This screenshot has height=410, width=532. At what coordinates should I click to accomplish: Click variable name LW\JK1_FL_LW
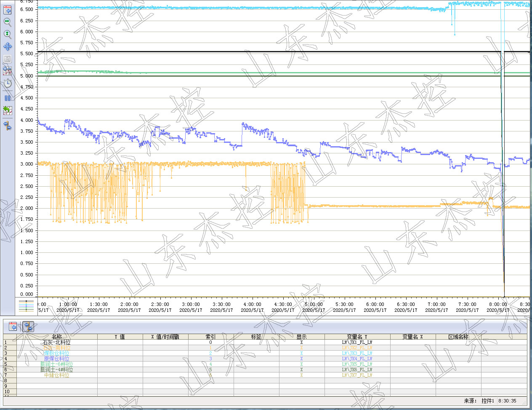tap(357, 342)
